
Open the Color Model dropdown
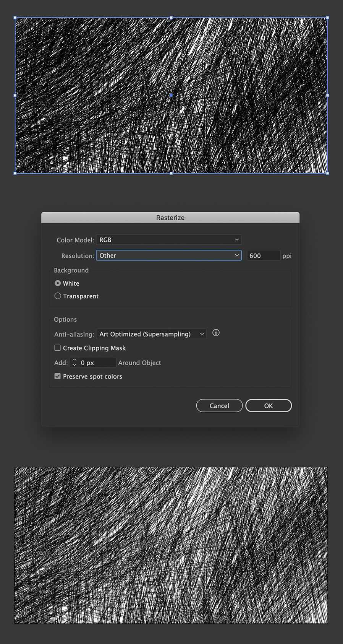pos(169,240)
